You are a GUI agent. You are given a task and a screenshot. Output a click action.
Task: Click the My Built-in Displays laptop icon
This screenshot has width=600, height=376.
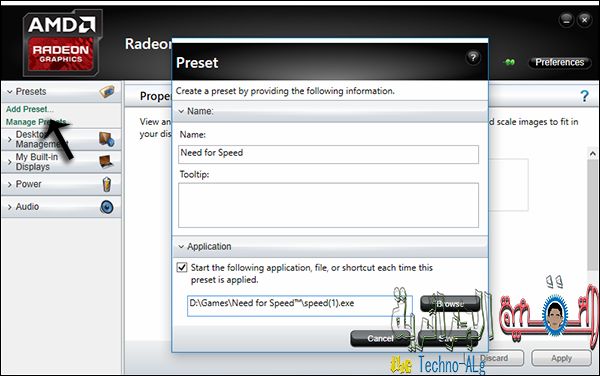click(106, 161)
